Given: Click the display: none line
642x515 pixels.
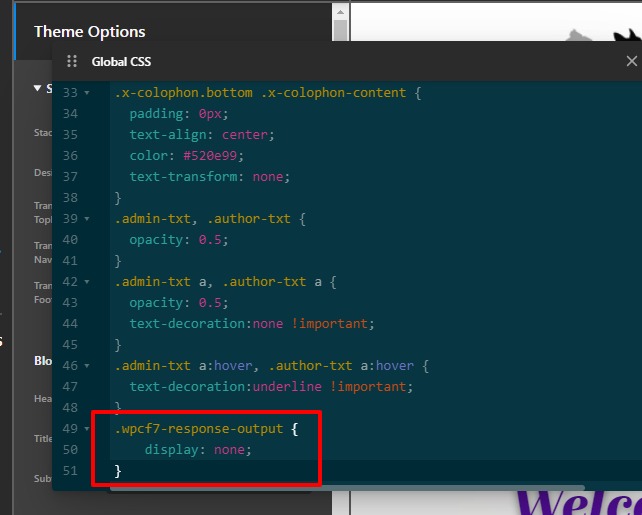Looking at the screenshot, I should [198, 450].
